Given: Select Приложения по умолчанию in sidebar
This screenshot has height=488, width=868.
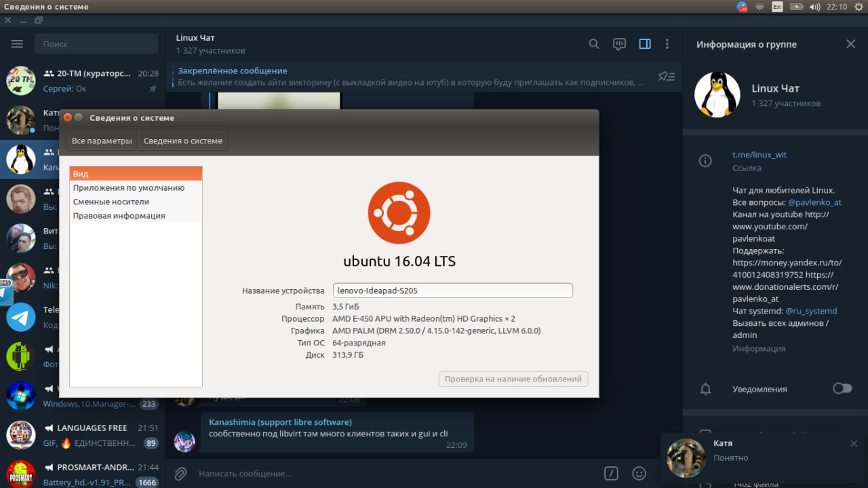Looking at the screenshot, I should point(136,188).
